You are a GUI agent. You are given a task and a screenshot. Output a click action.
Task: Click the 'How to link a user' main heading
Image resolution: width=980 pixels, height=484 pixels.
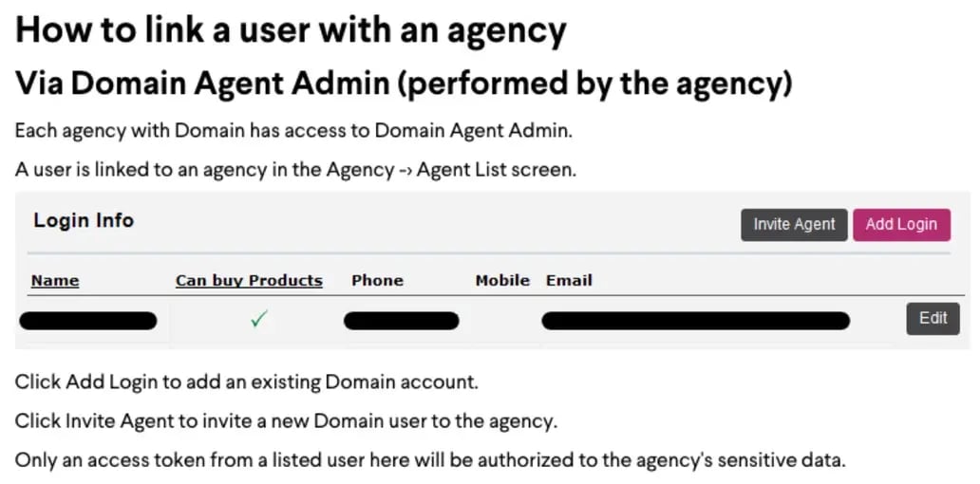tap(291, 31)
